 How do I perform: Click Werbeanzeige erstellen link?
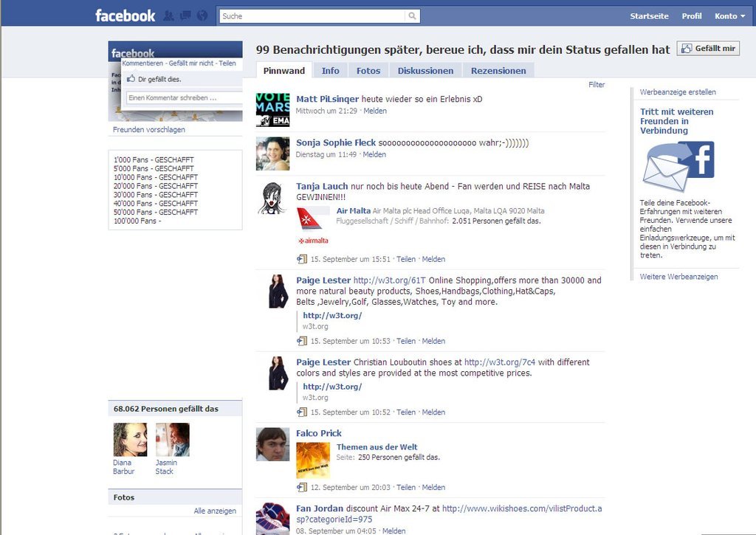click(x=678, y=92)
